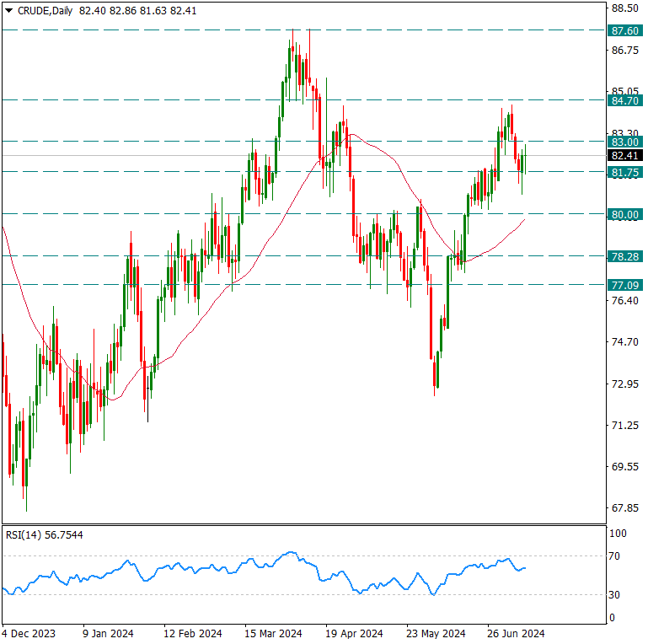Click the 19 Apr 2024 date label
The image size is (648, 644).
coord(354,633)
